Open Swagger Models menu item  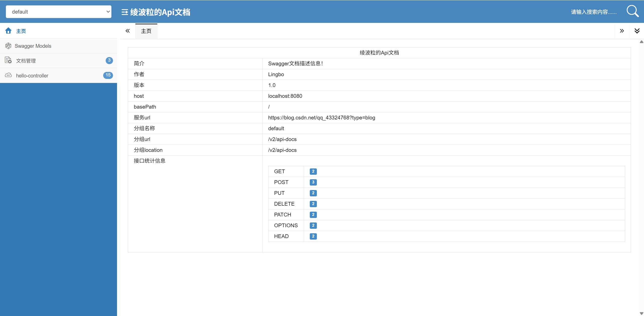pyautogui.click(x=33, y=46)
